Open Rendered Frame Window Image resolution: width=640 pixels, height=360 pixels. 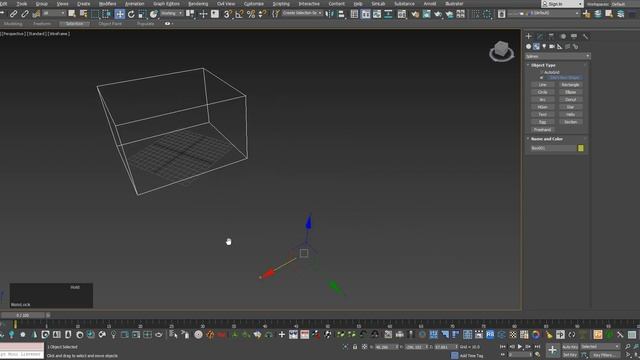pos(426,14)
